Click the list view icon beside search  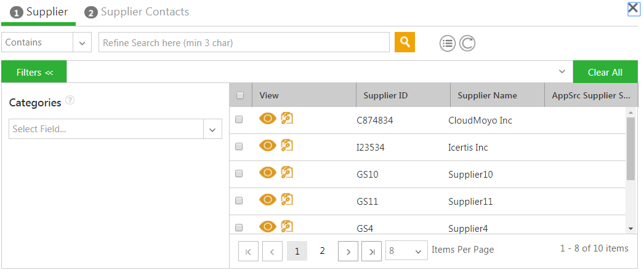point(447,43)
